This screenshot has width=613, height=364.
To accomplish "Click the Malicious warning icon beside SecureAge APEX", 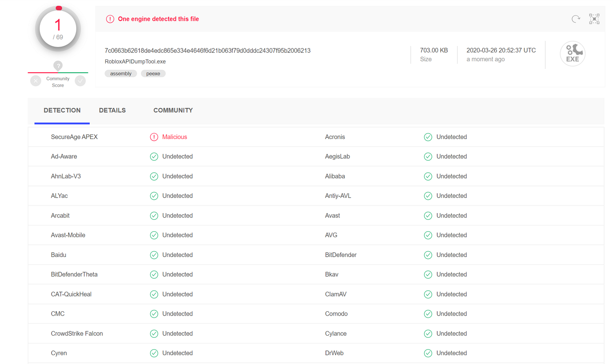I will click(x=154, y=137).
